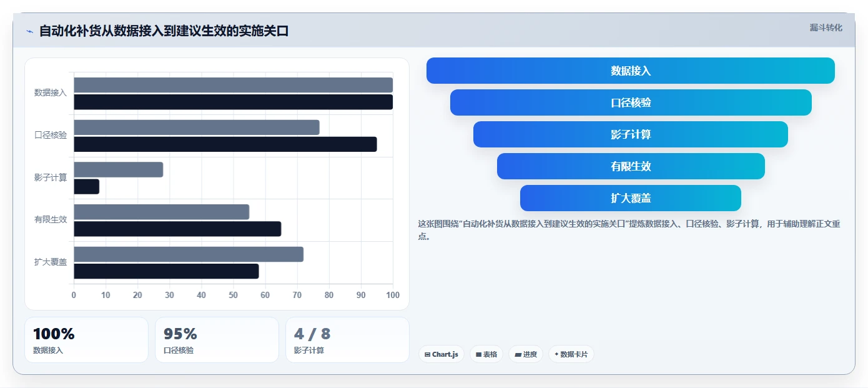Click the 口径核验 y-axis label

tap(51, 135)
